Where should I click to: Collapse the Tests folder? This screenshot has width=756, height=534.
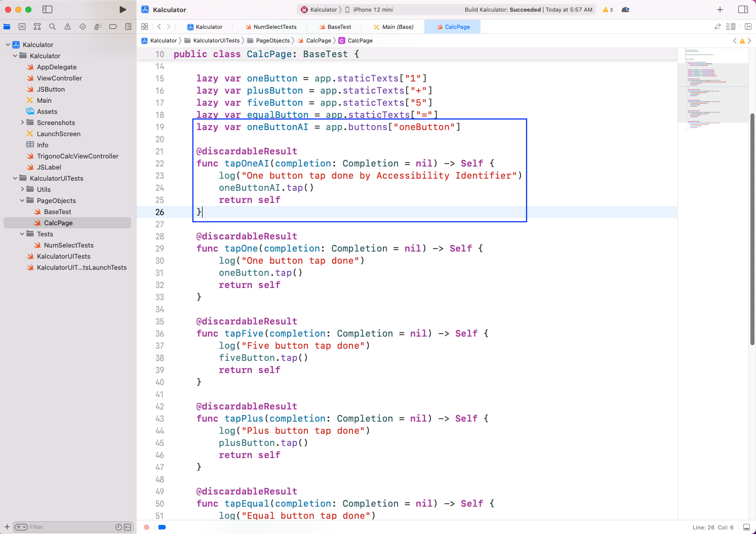[22, 234]
